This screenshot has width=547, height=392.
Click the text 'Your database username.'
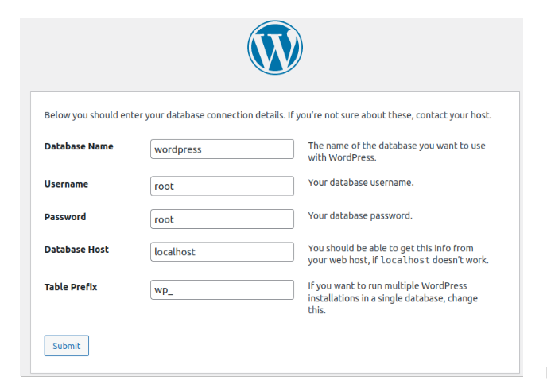tap(361, 183)
